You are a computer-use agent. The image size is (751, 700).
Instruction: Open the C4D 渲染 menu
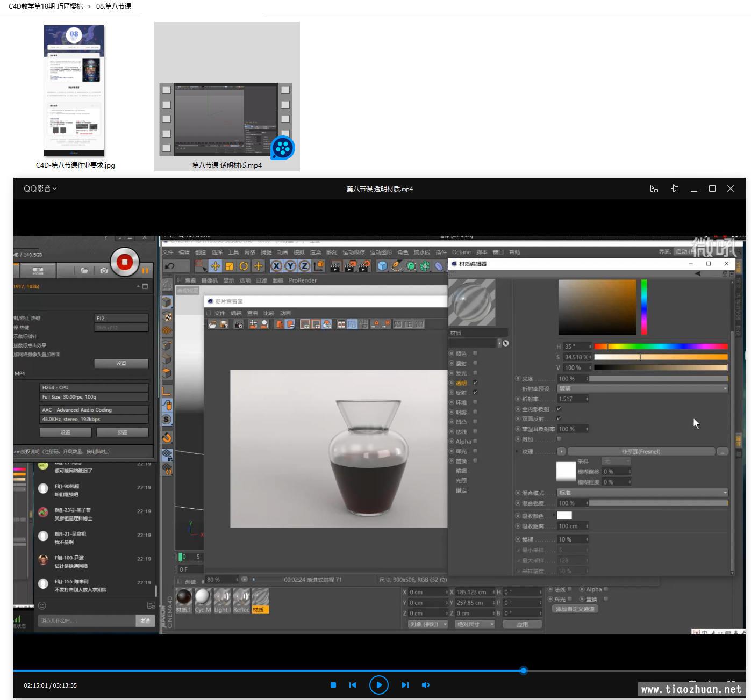316,252
